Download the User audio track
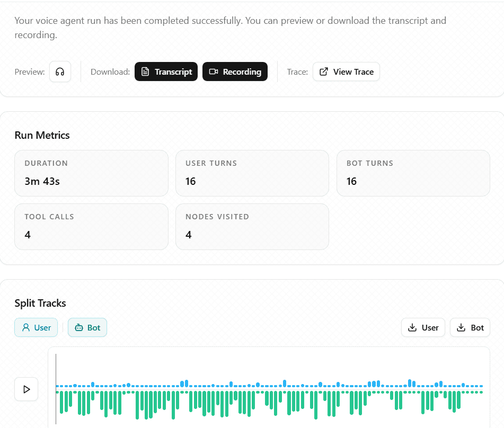Screen dimensions: 504x428 (x=423, y=327)
